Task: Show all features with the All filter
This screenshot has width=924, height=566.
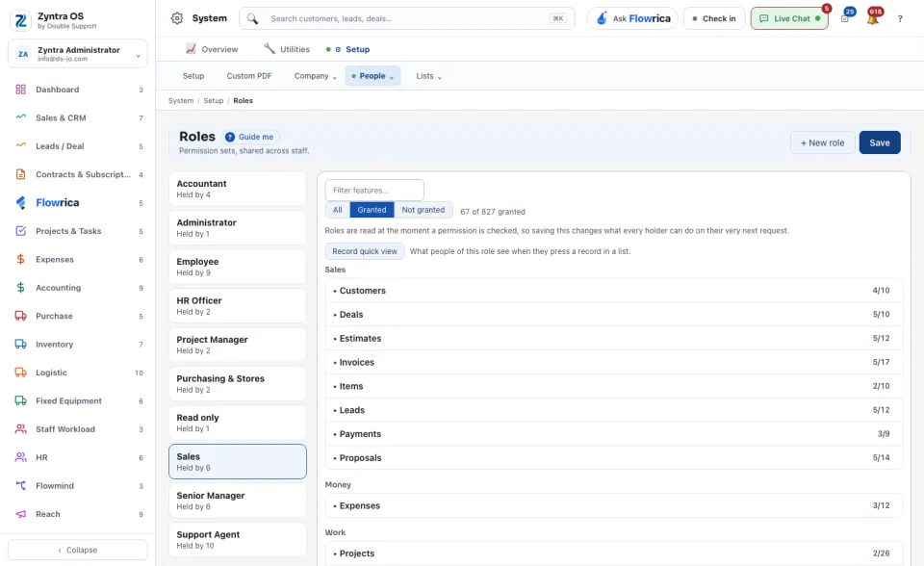Action: click(337, 210)
